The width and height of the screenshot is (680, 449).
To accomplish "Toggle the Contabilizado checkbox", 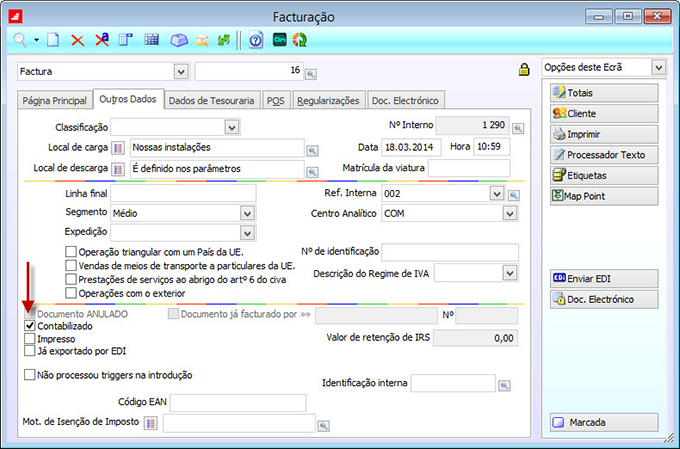I will tap(29, 326).
